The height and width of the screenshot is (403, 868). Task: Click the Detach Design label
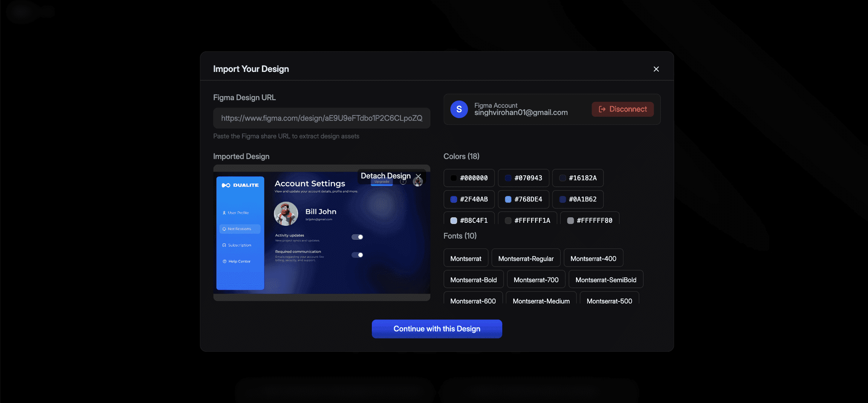click(x=385, y=176)
